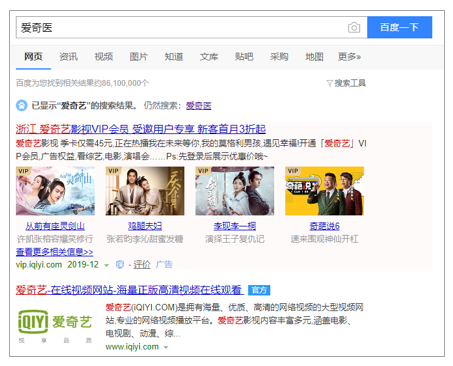Click the 爱奇医 still-search link
The image size is (453, 366).
[x=198, y=106]
